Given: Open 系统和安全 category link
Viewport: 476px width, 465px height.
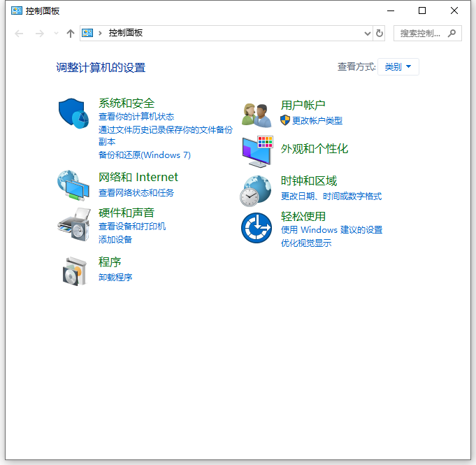Looking at the screenshot, I should pos(127,103).
